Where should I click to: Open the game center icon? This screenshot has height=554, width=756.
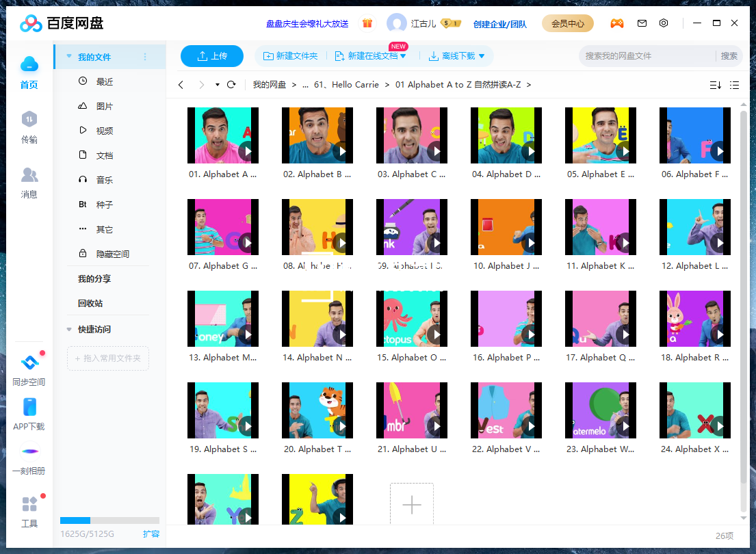pos(617,23)
